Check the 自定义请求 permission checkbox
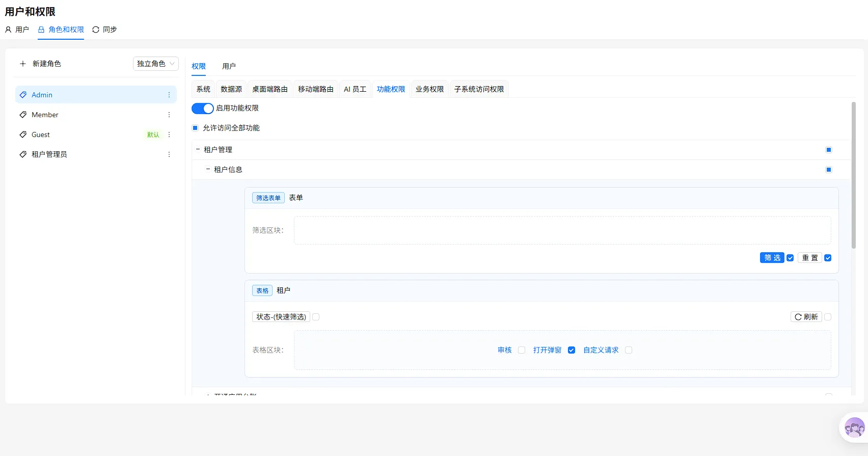 [629, 350]
